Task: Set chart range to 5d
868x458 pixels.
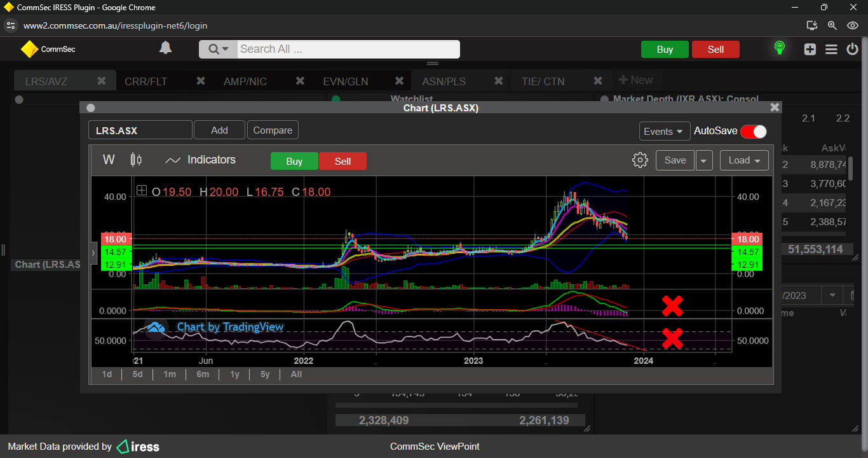Action: 137,374
